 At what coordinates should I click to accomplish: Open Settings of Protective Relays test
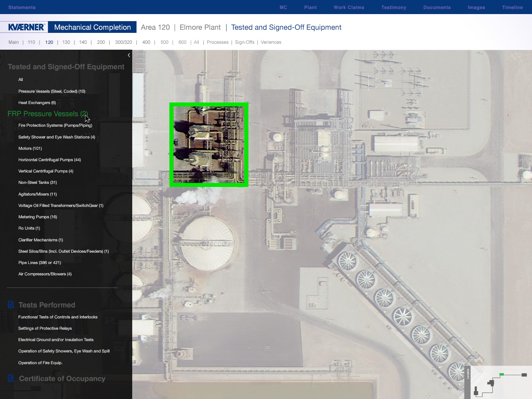click(45, 329)
